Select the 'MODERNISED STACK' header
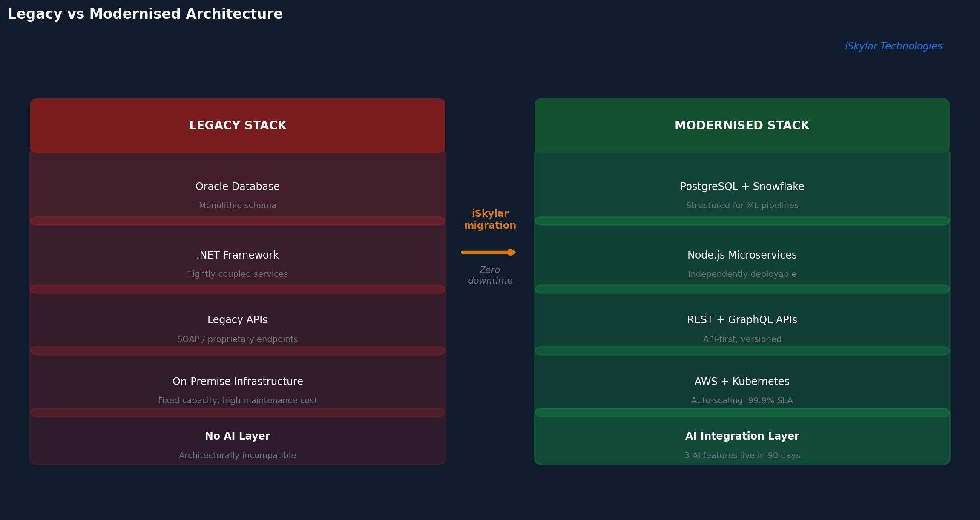This screenshot has height=520, width=980. tap(742, 126)
